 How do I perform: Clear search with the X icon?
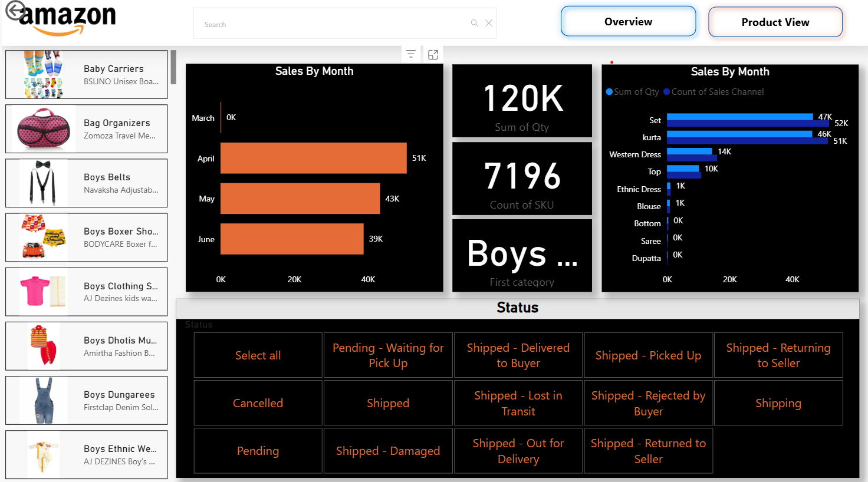(x=489, y=23)
